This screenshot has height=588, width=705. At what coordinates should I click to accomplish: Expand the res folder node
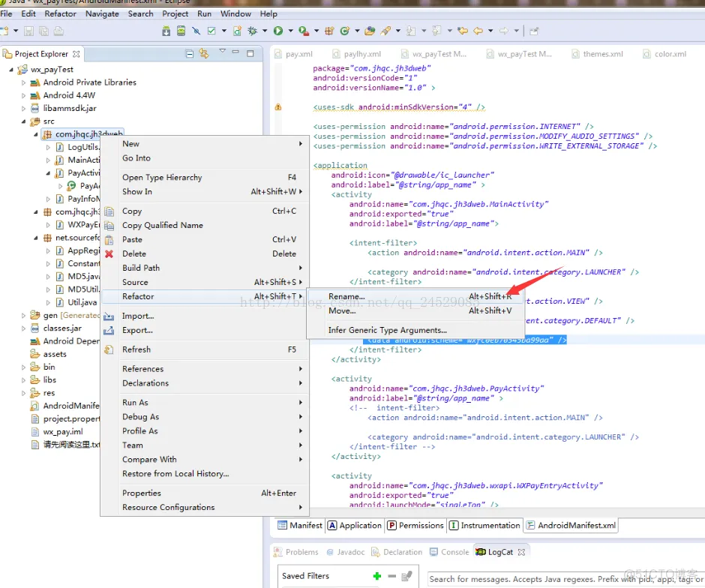pyautogui.click(x=23, y=393)
